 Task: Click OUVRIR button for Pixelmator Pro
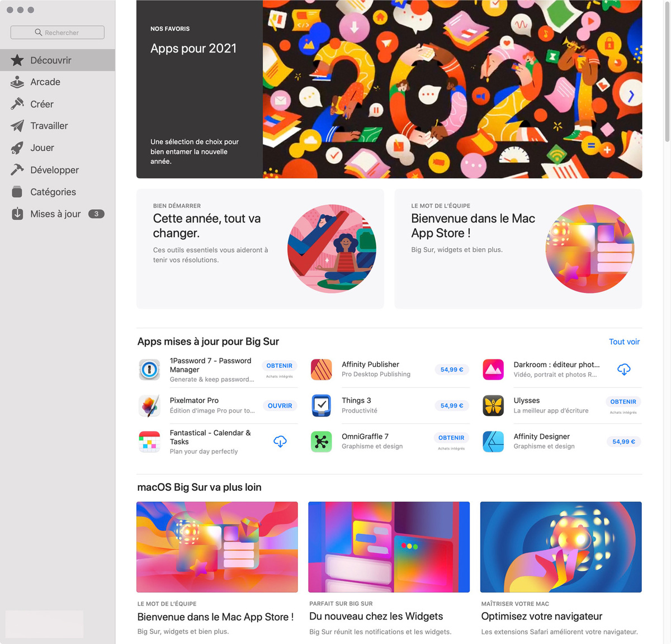click(x=280, y=406)
